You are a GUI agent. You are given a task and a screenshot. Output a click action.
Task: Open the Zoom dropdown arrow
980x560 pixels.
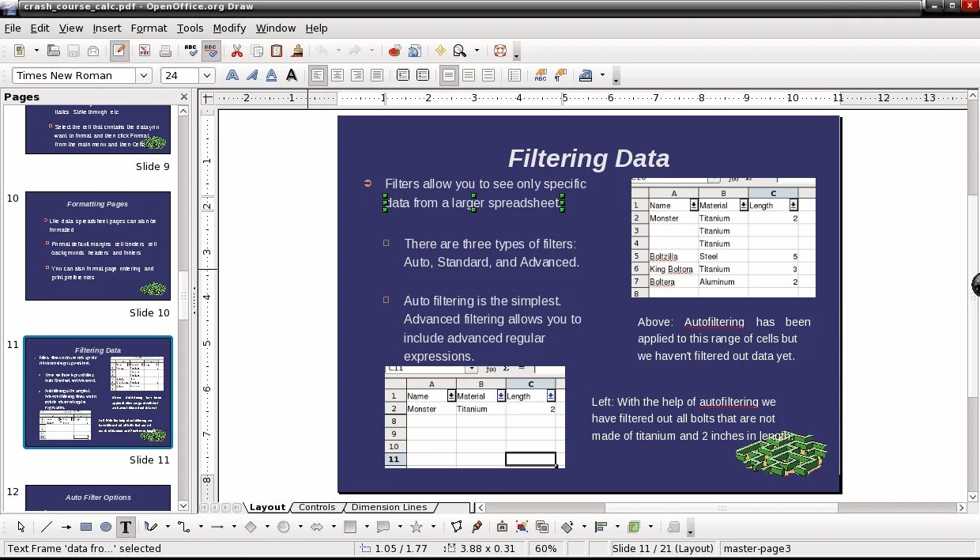pos(477,51)
